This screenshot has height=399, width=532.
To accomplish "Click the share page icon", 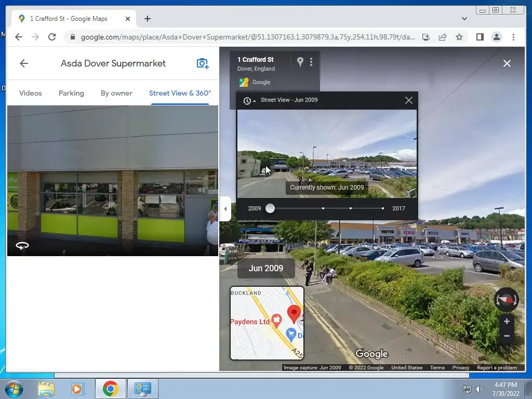I will (x=443, y=37).
